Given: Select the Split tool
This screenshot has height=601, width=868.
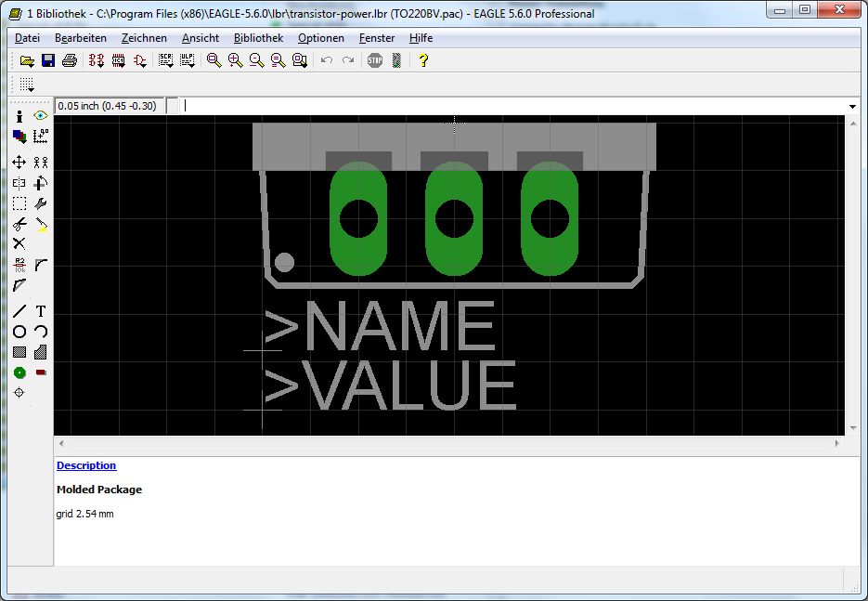Looking at the screenshot, I should click(x=19, y=286).
